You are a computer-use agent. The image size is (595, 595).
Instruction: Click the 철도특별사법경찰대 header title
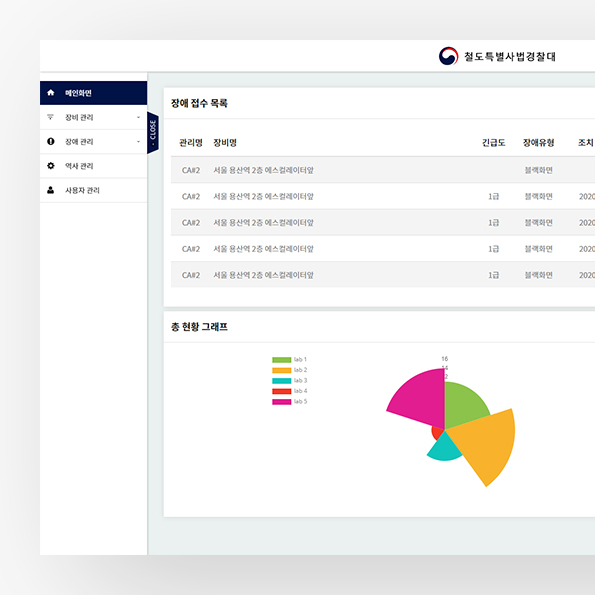click(510, 57)
